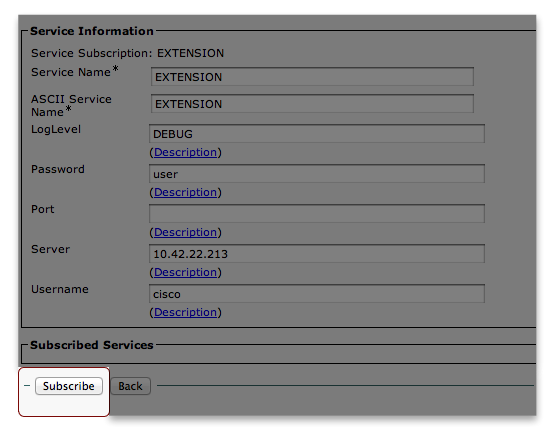
Task: Click the LogLevel field containing DEBUG
Action: pyautogui.click(x=317, y=133)
